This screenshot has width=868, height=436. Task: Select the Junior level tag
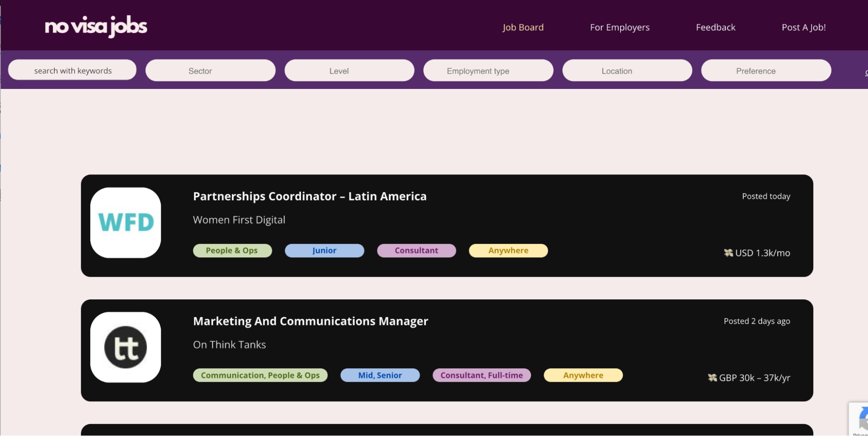pyautogui.click(x=324, y=251)
